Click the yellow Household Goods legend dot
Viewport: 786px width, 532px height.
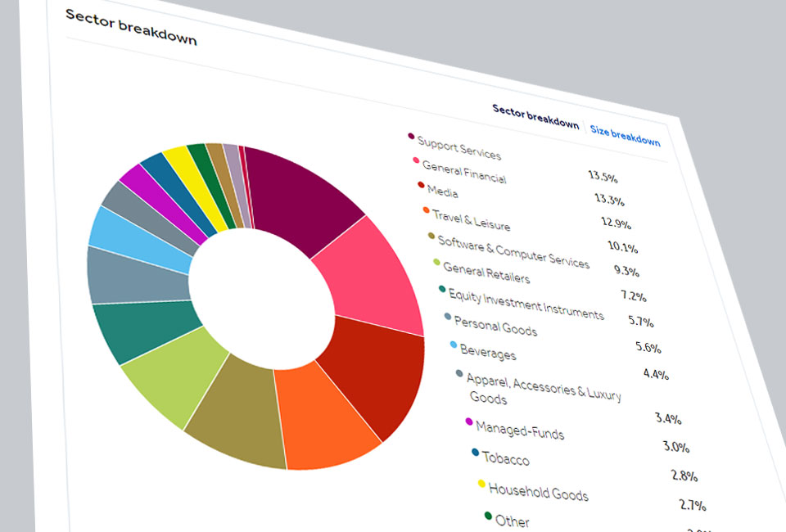point(482,484)
